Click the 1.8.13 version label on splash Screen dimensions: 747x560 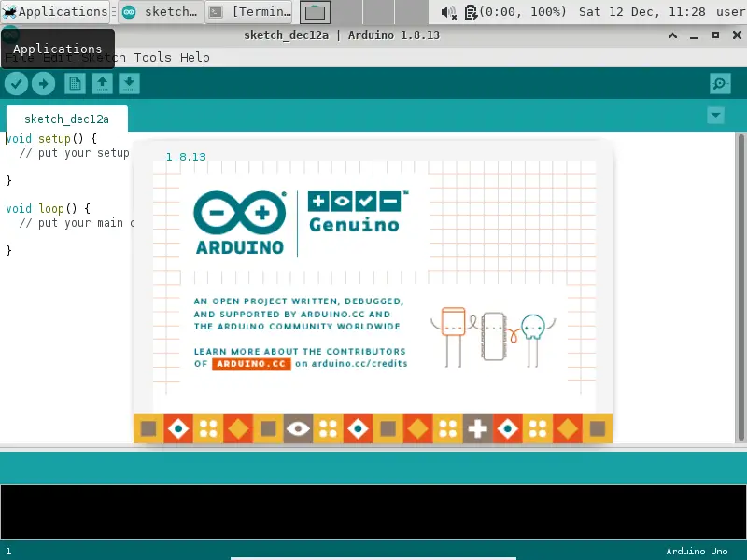[x=186, y=157]
